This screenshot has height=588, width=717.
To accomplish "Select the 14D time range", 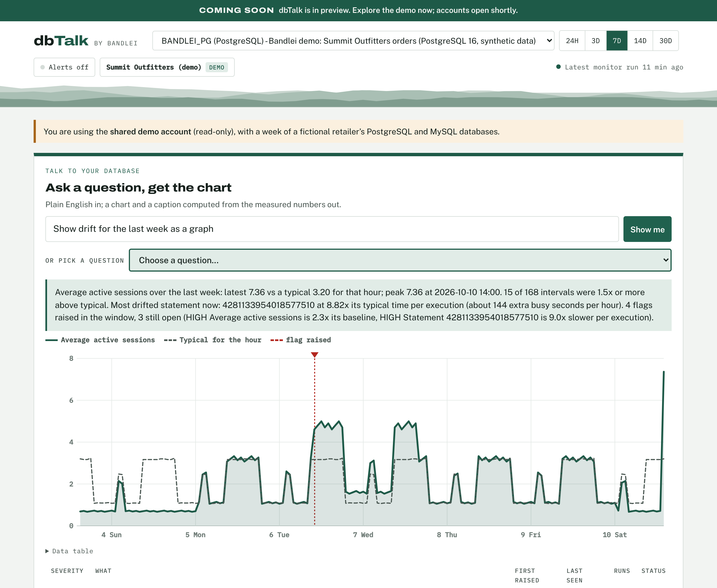I will point(640,41).
